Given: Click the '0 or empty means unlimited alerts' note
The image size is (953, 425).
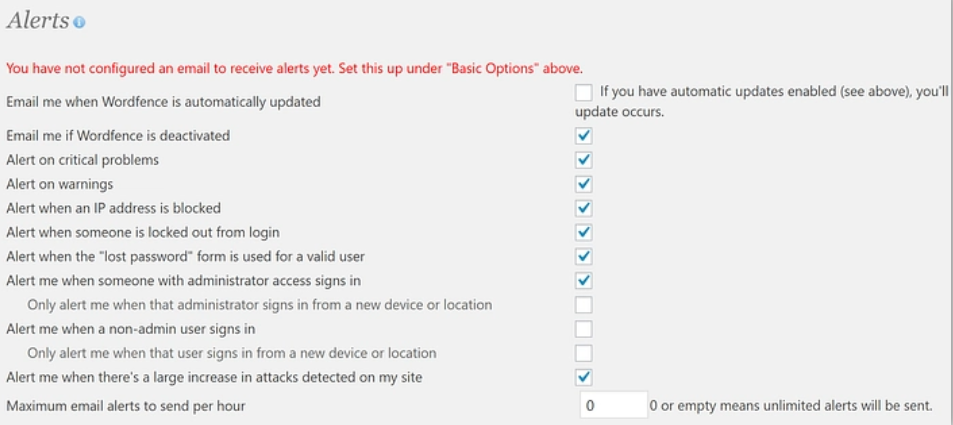Looking at the screenshot, I should (x=790, y=405).
